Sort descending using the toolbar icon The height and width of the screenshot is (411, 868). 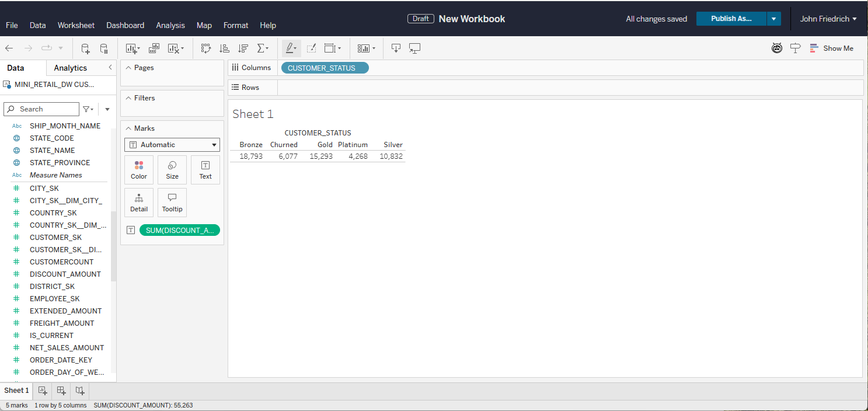[x=243, y=48]
